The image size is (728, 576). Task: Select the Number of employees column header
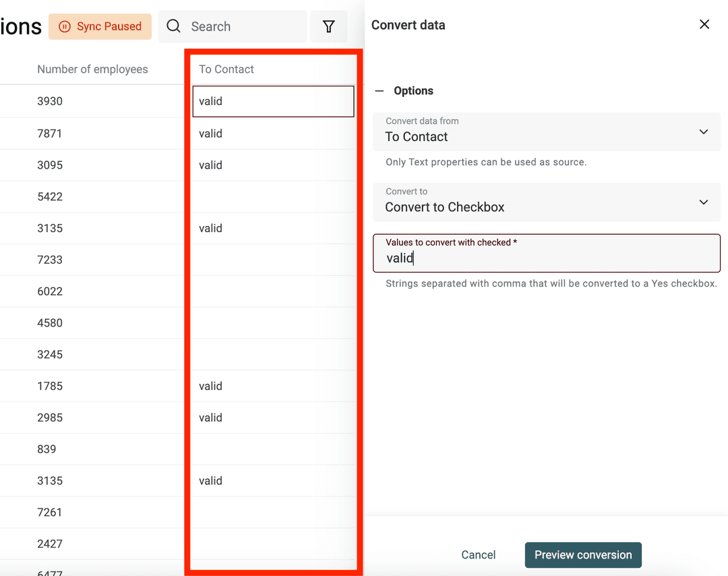coord(92,69)
